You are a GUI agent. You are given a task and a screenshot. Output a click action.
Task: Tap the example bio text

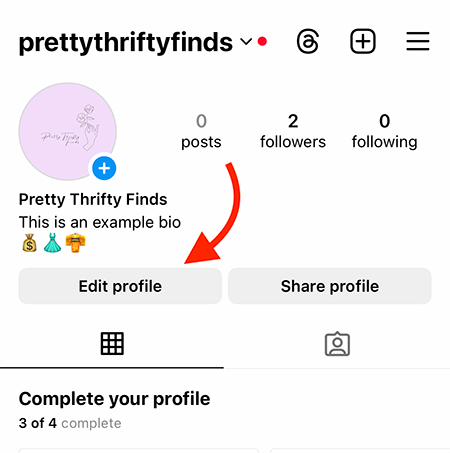[x=100, y=222]
